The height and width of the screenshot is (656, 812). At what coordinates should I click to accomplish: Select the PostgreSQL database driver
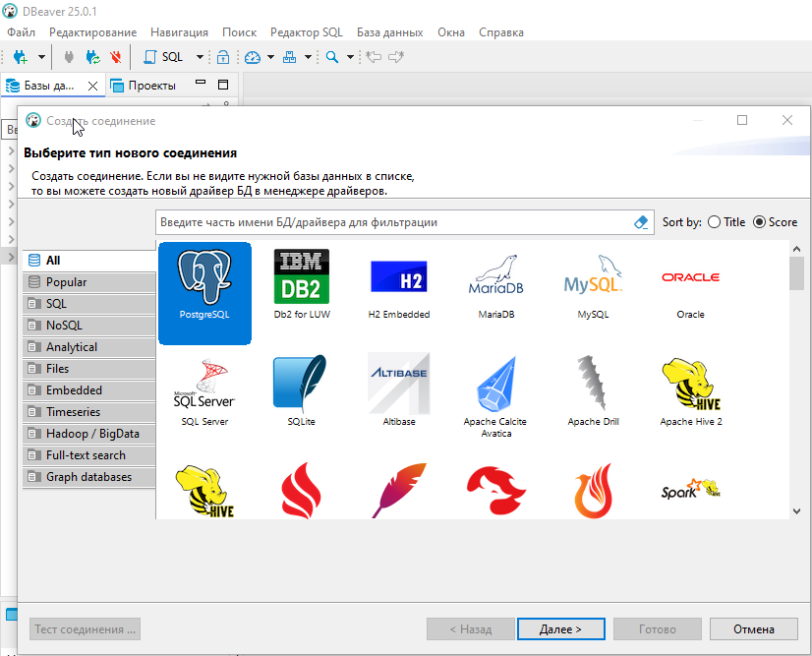[204, 293]
